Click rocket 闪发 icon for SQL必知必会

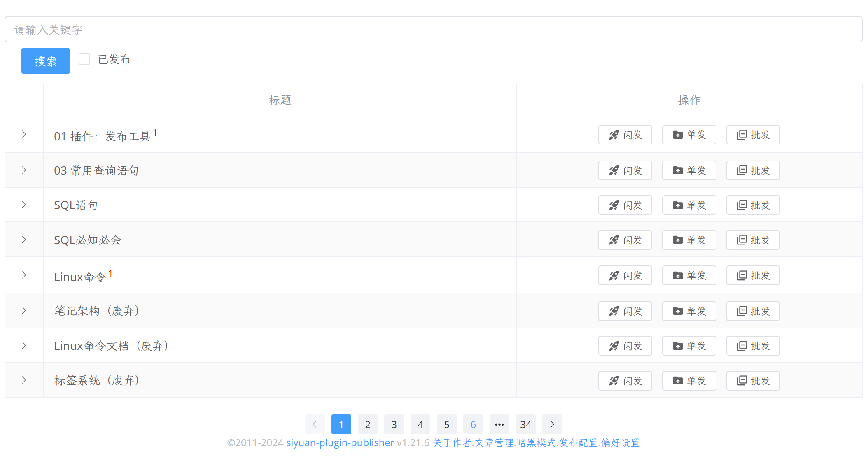(x=614, y=240)
